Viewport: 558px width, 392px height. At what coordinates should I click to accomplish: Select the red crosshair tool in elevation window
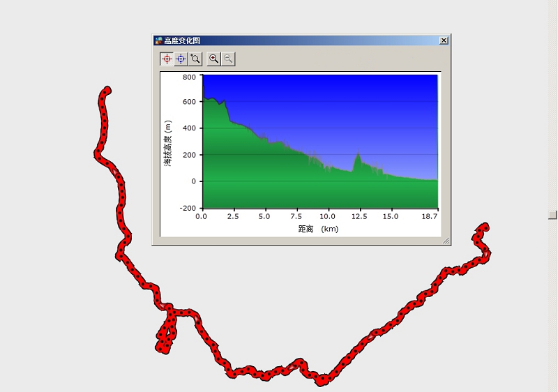tap(167, 59)
